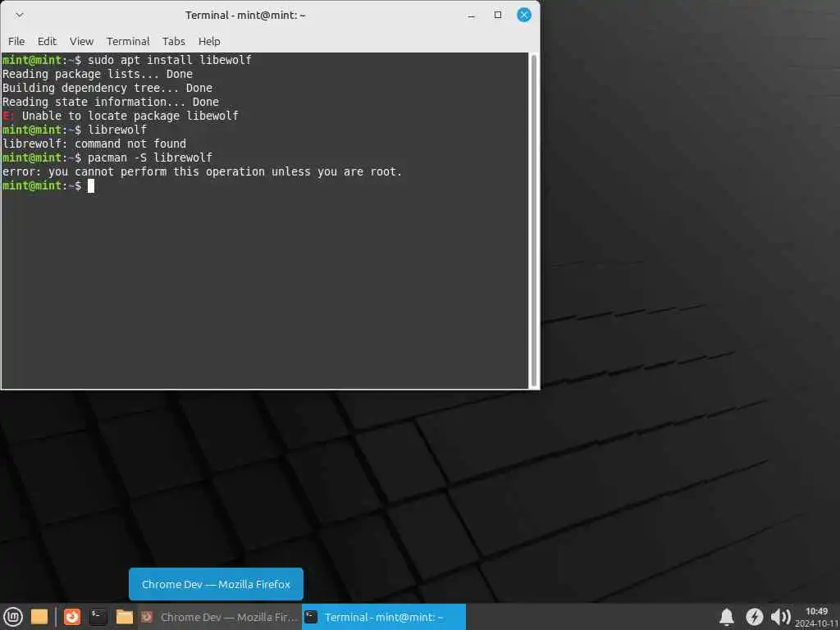Click the 'pacman -S librewolf' command text
This screenshot has width=840, height=630.
coord(150,157)
